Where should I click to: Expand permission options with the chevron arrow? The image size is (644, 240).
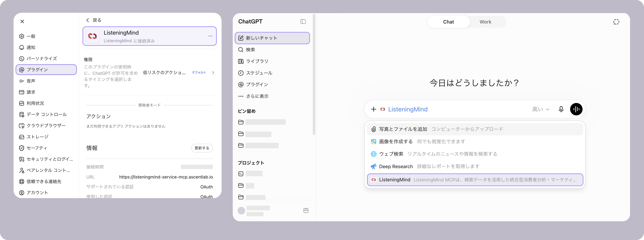[213, 73]
